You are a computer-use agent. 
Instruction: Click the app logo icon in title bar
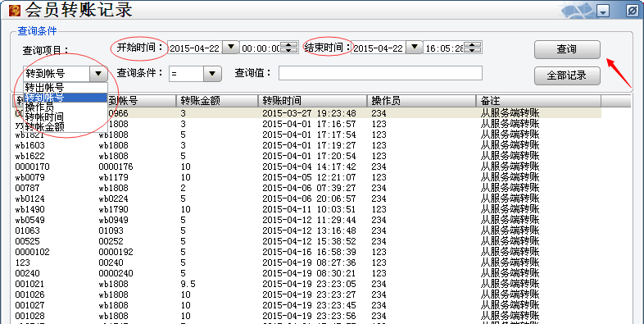15,11
